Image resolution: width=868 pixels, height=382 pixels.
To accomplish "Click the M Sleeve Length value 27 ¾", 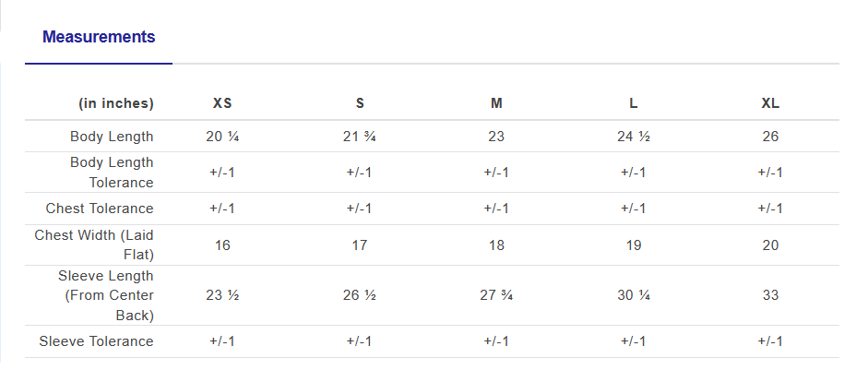I will (x=496, y=295).
